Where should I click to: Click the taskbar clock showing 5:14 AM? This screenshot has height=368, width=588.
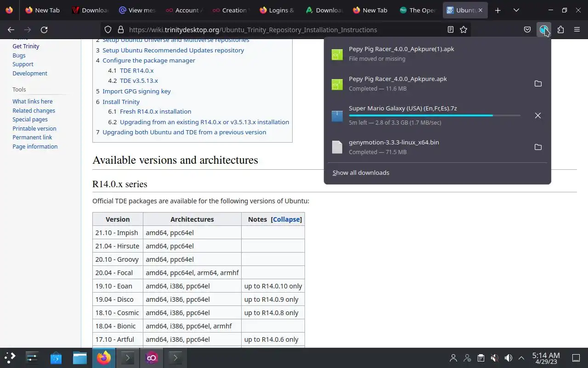click(x=546, y=358)
